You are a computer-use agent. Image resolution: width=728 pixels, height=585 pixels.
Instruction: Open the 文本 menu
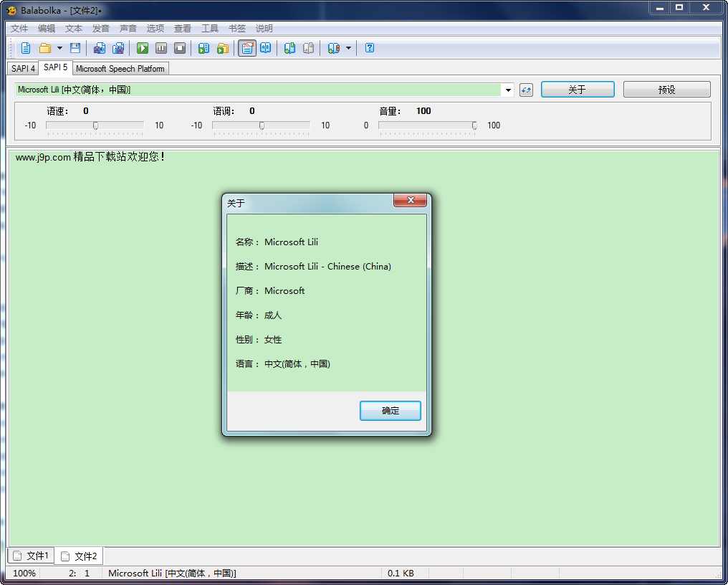[x=74, y=29]
